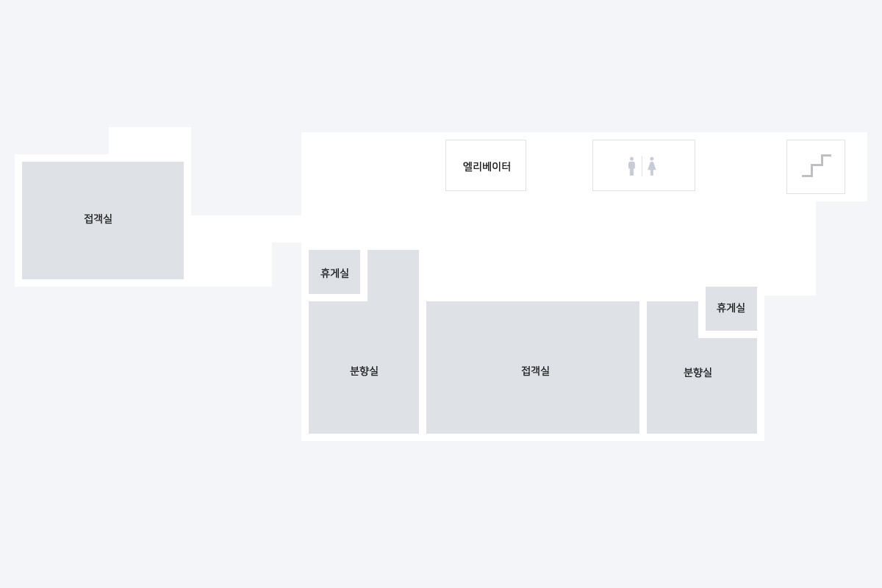
Task: Click the hall area below the staircase box
Action: pyautogui.click(x=790, y=246)
